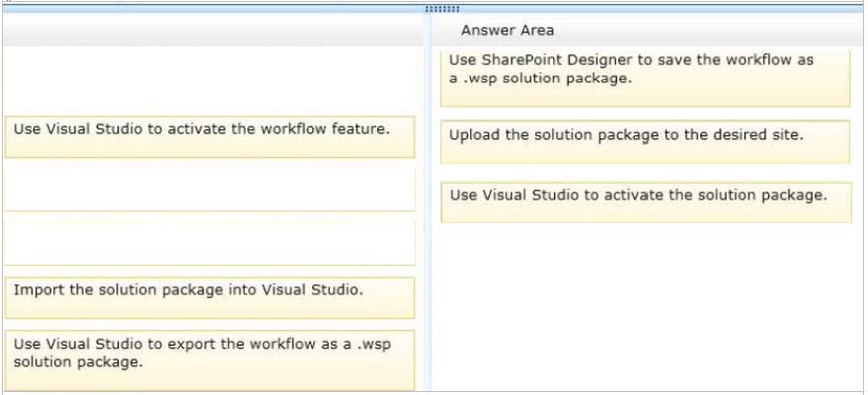This screenshot has height=395, width=868.
Task: Click the dotted splitter grip at top center
Action: pyautogui.click(x=436, y=9)
